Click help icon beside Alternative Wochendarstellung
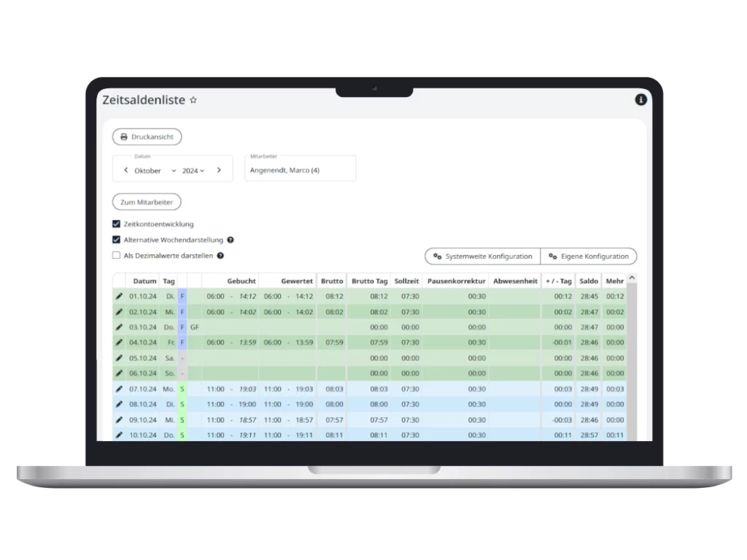Viewport: 747px width, 560px height. coord(231,240)
